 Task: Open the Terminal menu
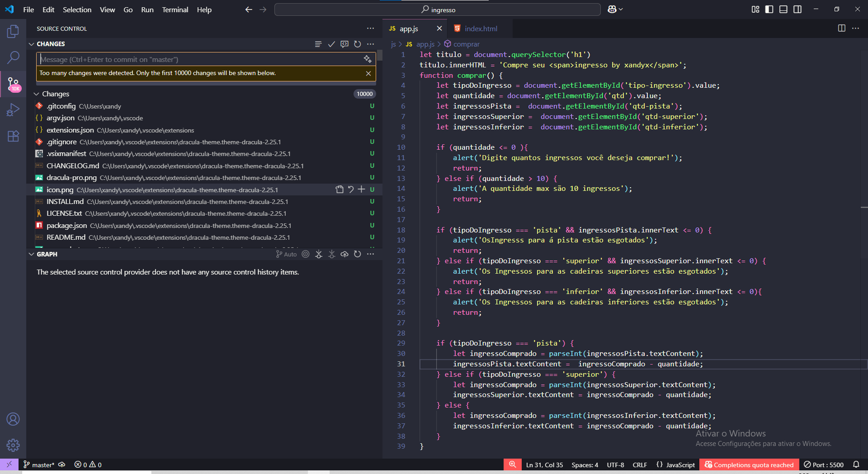[175, 9]
